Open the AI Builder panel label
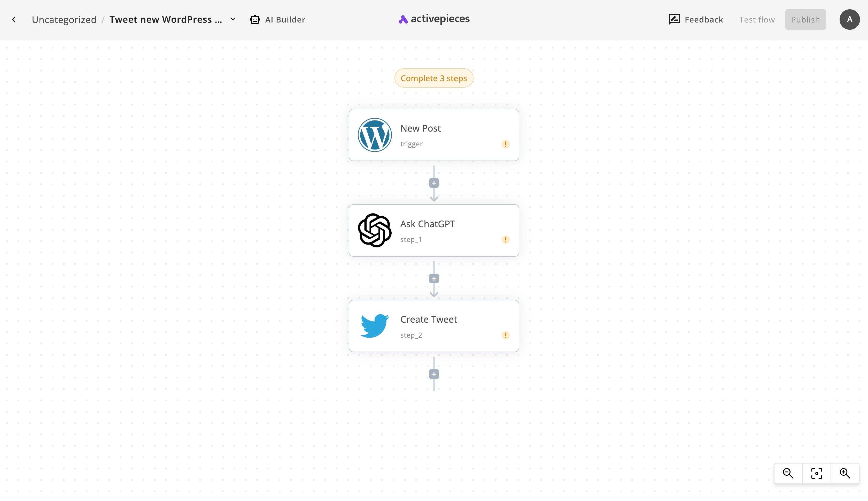Image resolution: width=868 pixels, height=501 pixels. point(285,20)
